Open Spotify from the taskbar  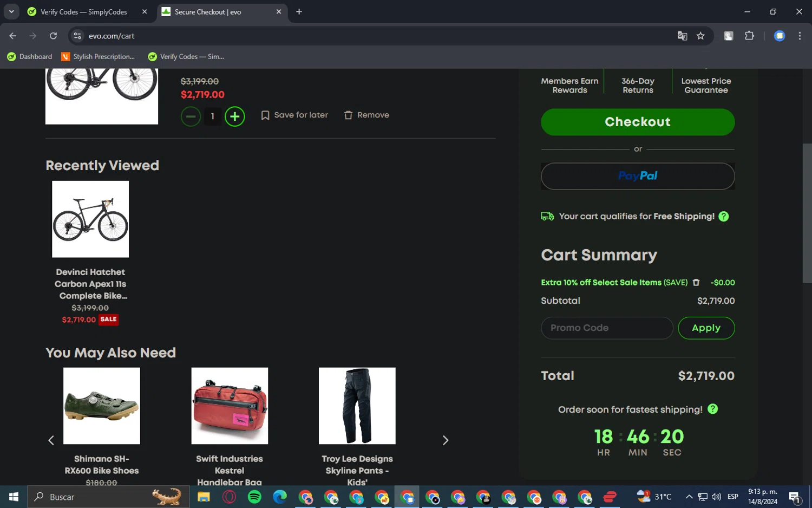coord(254,497)
